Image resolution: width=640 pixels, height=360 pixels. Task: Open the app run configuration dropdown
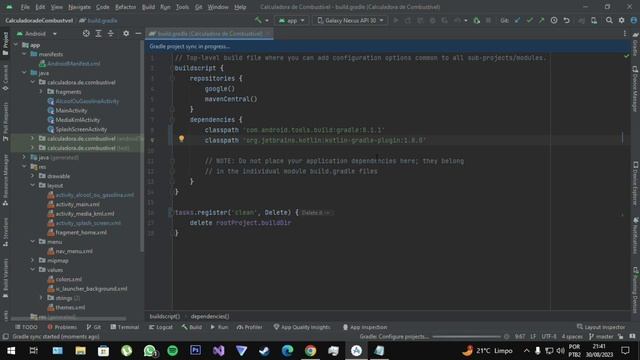tap(291, 20)
